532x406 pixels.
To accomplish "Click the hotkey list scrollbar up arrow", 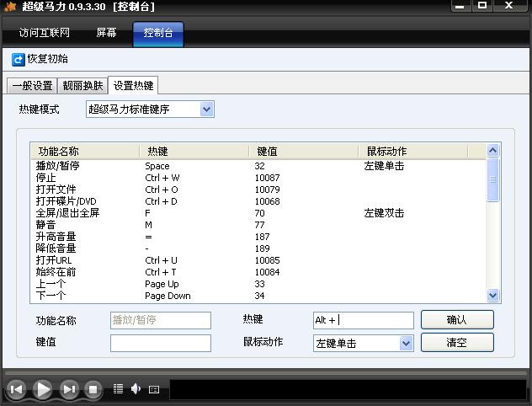I will (x=492, y=150).
